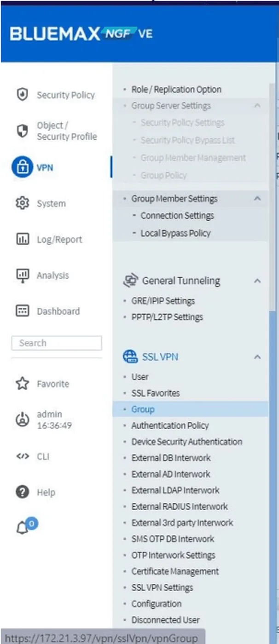The image size is (279, 644).
Task: Open Configuration under SSL VPN
Action: (x=157, y=604)
